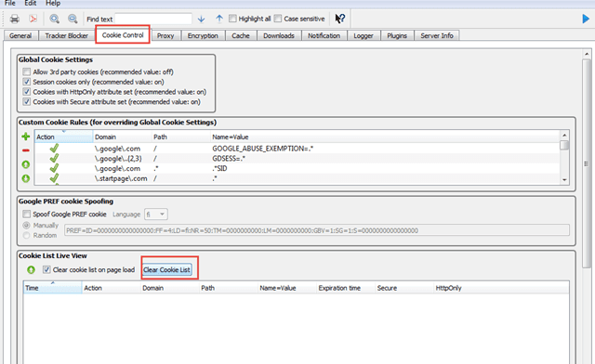The height and width of the screenshot is (364, 595).
Task: Select the GDSESS=.* value cell
Action: pyautogui.click(x=229, y=158)
